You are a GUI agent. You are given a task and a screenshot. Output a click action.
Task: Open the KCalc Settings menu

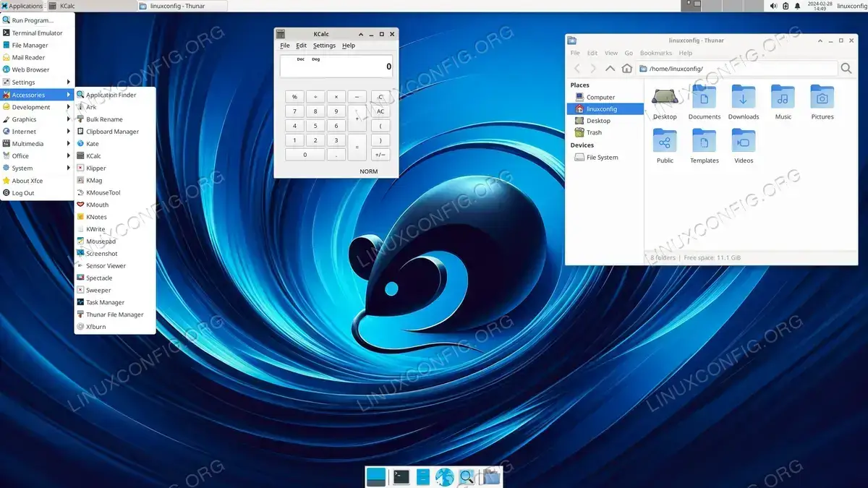point(324,46)
